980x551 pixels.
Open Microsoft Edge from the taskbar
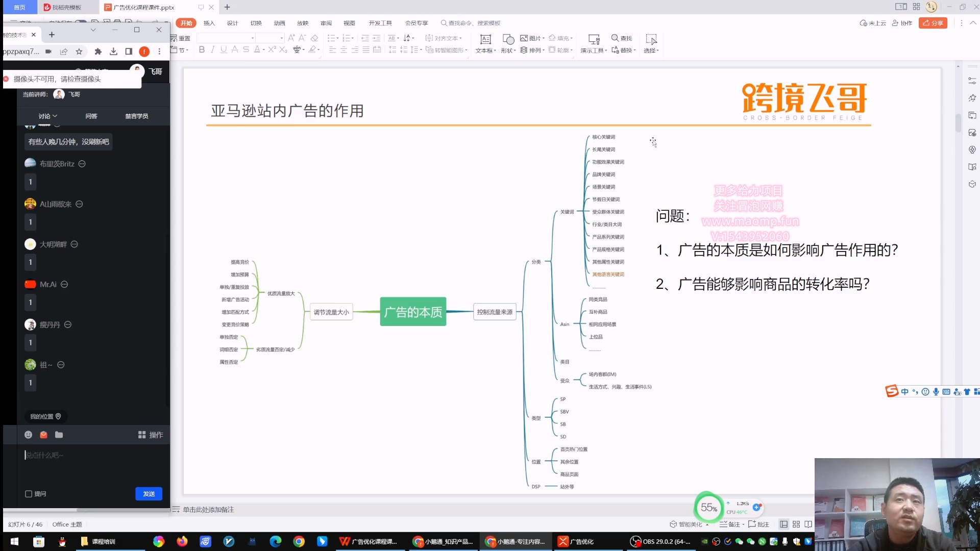[x=276, y=541]
